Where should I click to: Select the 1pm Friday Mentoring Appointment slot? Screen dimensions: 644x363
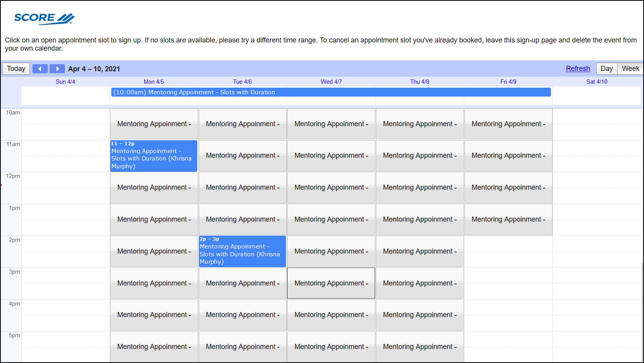tap(508, 219)
